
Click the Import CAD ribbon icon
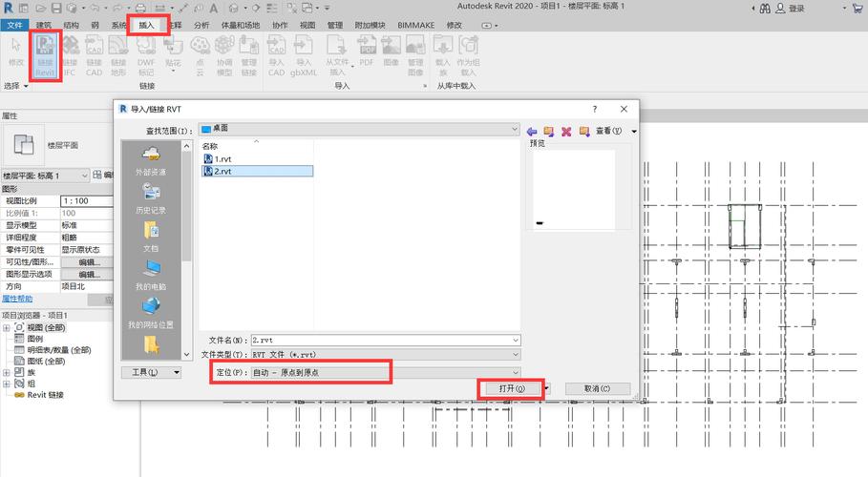coord(276,55)
